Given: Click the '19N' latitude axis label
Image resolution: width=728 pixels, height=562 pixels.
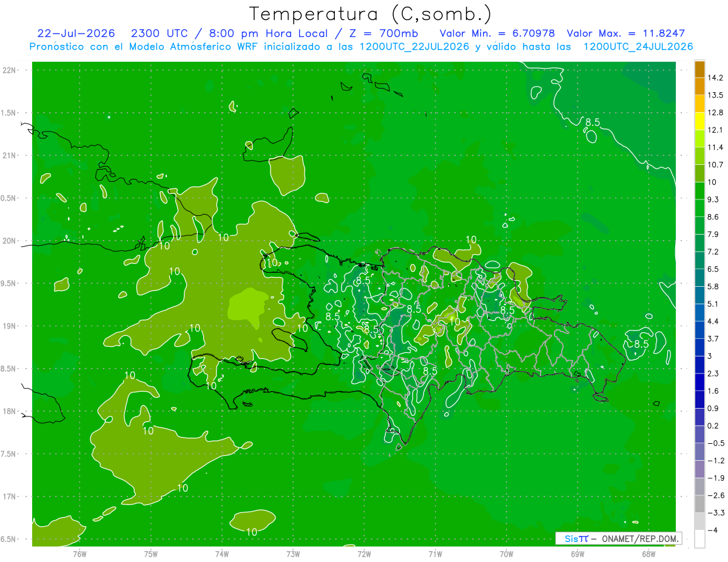Looking at the screenshot, I should point(10,326).
